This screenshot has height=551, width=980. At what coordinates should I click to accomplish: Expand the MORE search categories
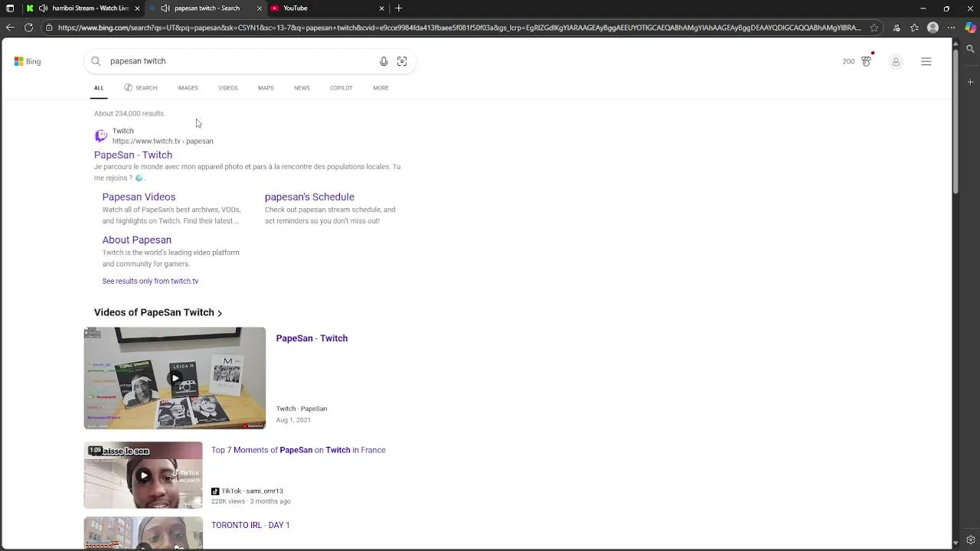click(x=381, y=88)
